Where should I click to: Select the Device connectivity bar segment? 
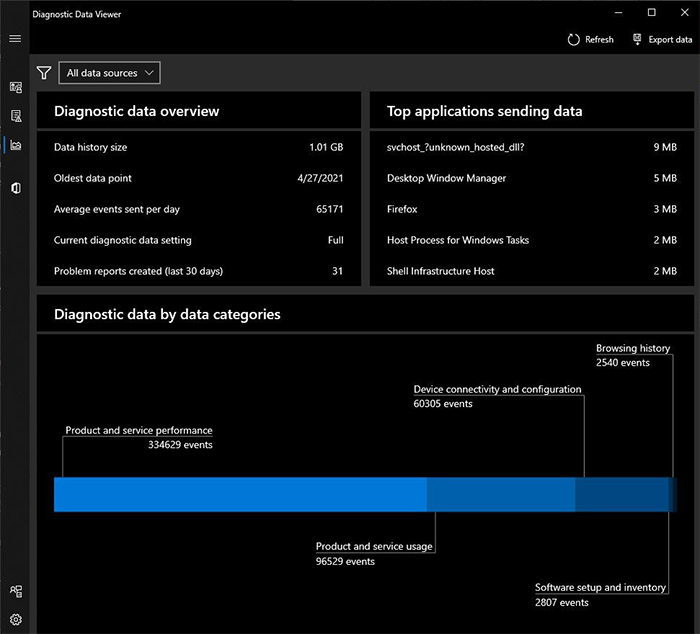pos(621,494)
